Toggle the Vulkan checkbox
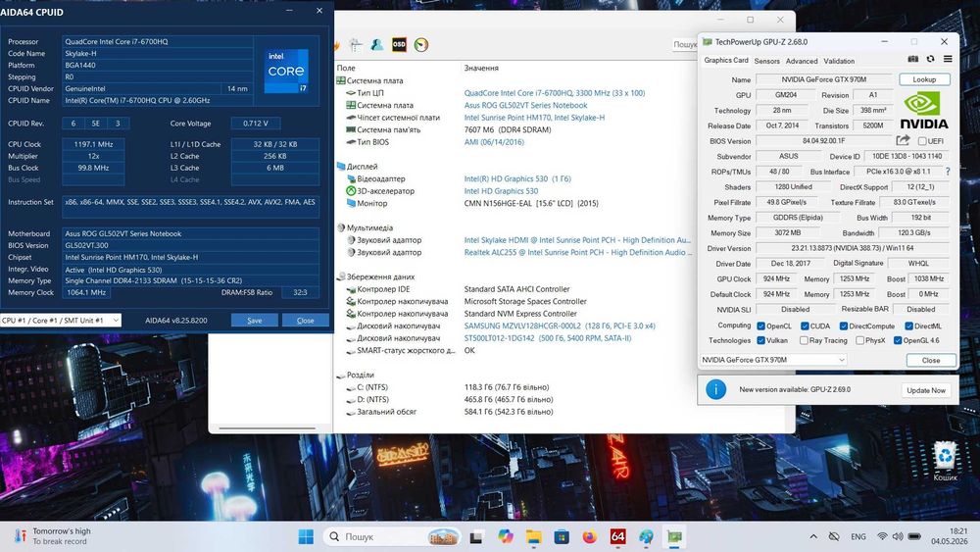Screen dimensions: 980x552 tap(760, 340)
